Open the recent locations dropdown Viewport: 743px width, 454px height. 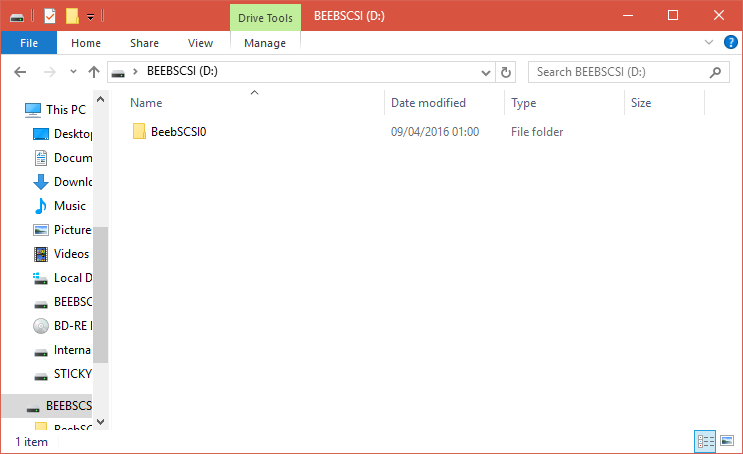73,72
